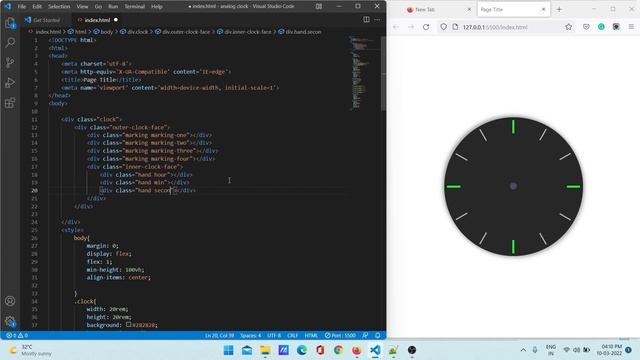Click the split editor right icon
The height and width of the screenshot is (360, 640).
(366, 20)
